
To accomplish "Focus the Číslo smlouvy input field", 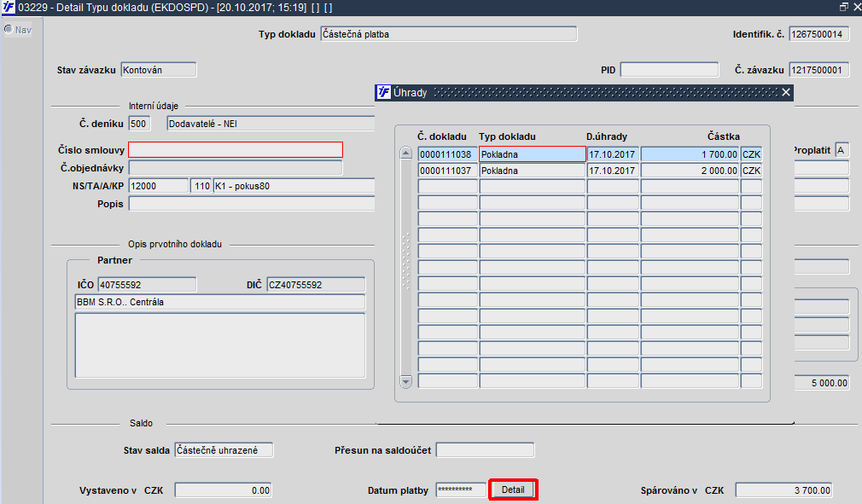I will (236, 150).
